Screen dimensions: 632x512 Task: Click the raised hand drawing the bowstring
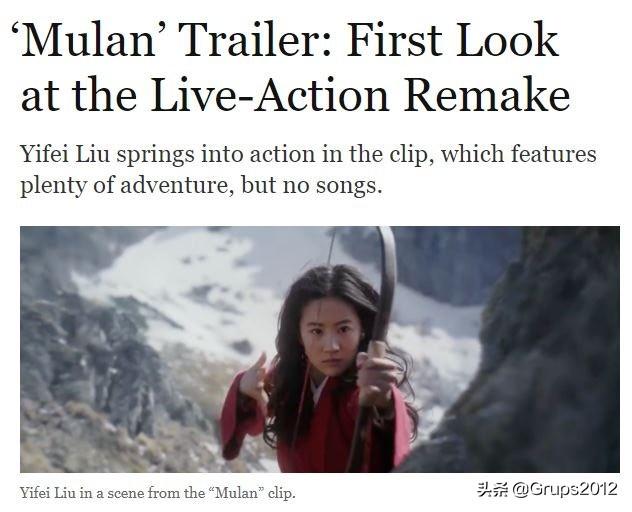[253, 377]
